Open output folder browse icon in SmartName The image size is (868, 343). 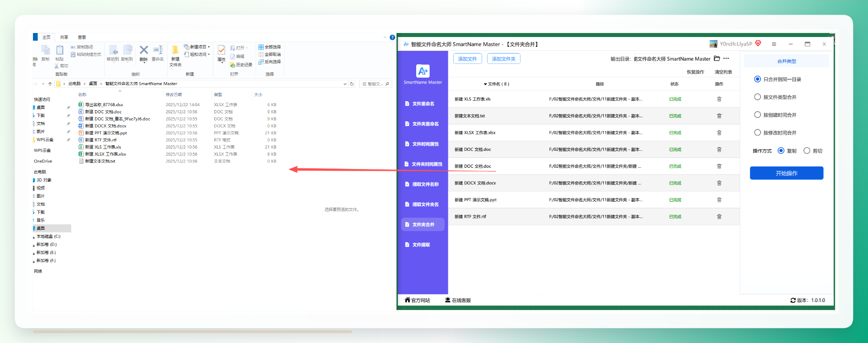pyautogui.click(x=717, y=58)
